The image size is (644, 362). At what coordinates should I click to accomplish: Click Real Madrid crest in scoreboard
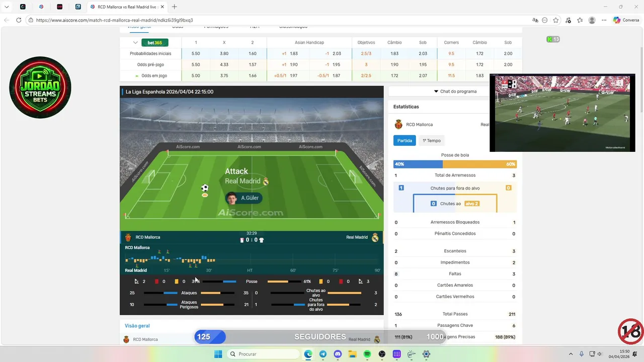click(375, 237)
